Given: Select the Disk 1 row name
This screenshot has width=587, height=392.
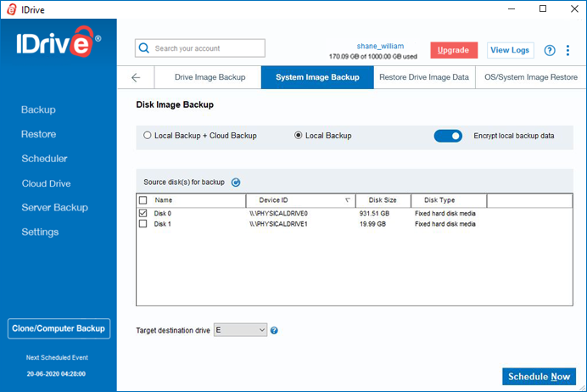Looking at the screenshot, I should [163, 224].
